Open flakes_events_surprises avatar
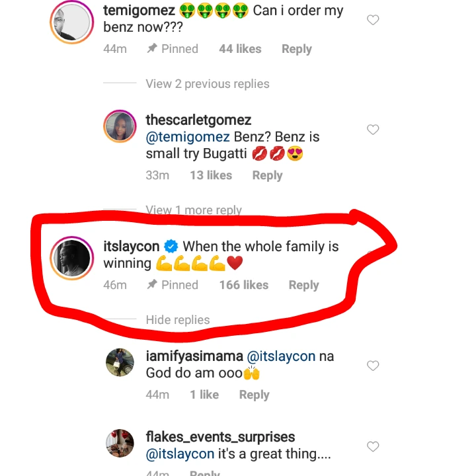 point(120,443)
